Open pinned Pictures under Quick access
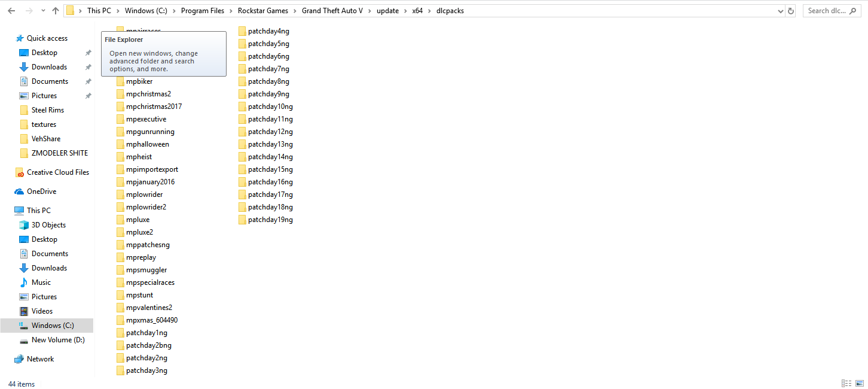Screen dimensions: 868x389 coord(44,96)
